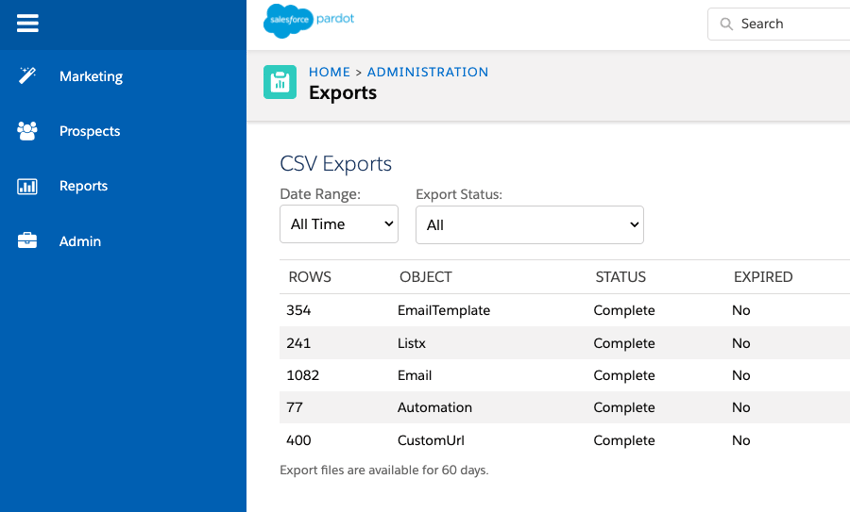Open the Prospects menu item
850x512 pixels.
[89, 131]
